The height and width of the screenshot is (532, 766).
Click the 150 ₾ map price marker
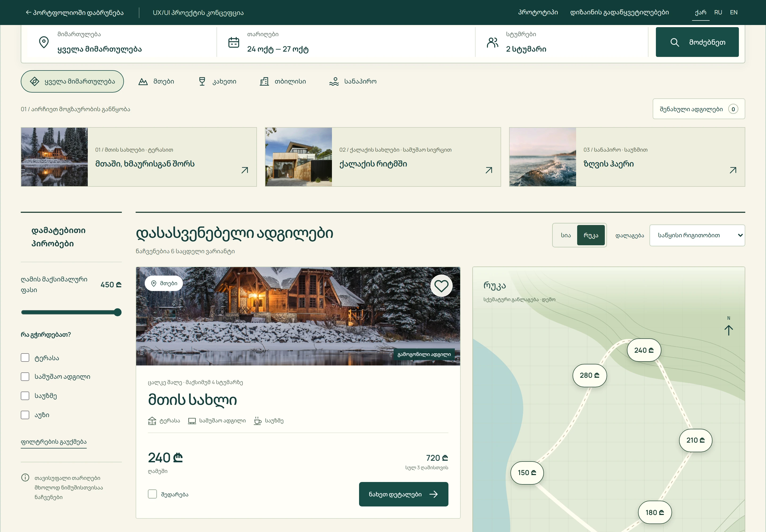point(527,473)
